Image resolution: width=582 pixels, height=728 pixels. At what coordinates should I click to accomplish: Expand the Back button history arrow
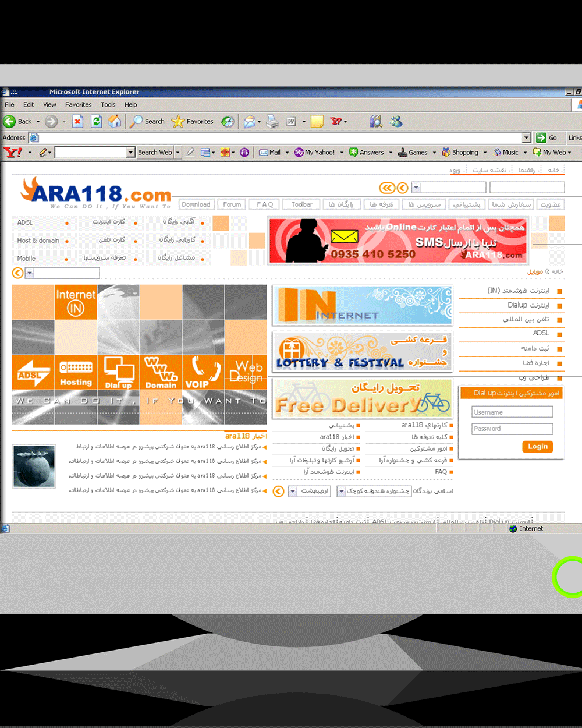(x=38, y=122)
